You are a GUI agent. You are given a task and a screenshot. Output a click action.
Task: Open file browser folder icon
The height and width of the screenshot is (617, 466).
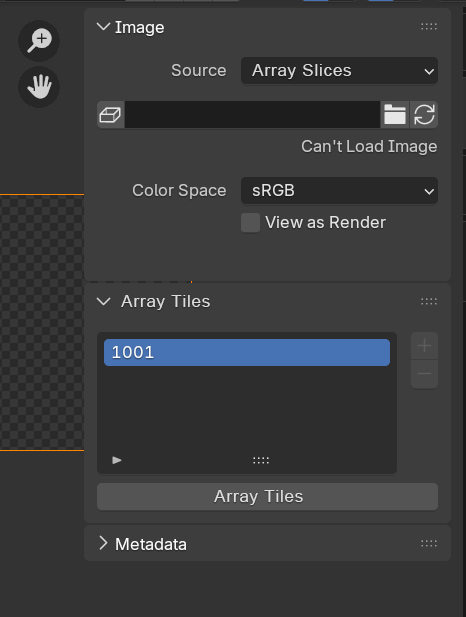395,115
